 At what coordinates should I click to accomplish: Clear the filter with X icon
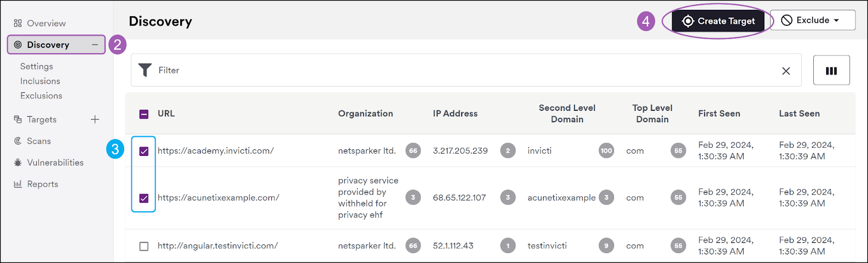pyautogui.click(x=786, y=71)
